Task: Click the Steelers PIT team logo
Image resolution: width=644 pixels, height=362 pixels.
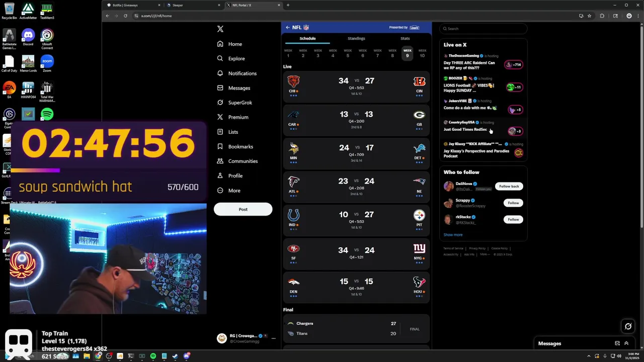Action: tap(419, 215)
